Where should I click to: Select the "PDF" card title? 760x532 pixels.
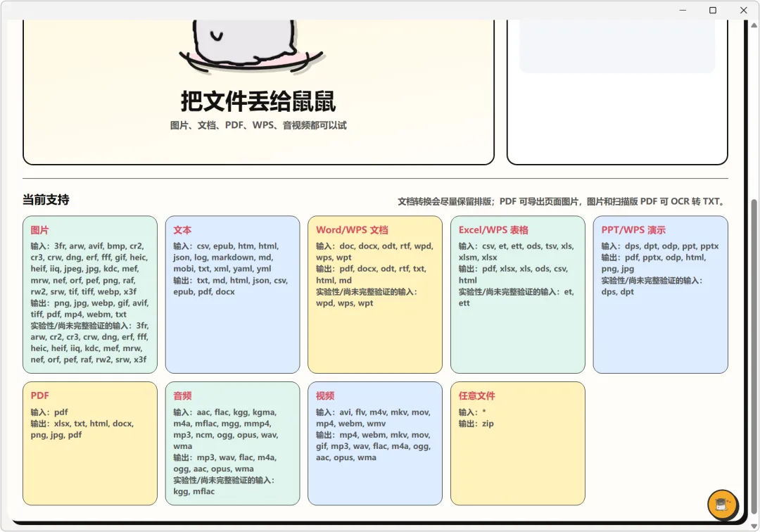coord(39,396)
